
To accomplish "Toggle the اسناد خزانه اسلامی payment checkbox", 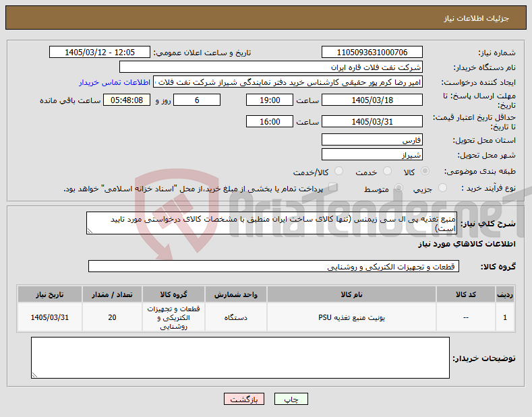I will point(333,187).
